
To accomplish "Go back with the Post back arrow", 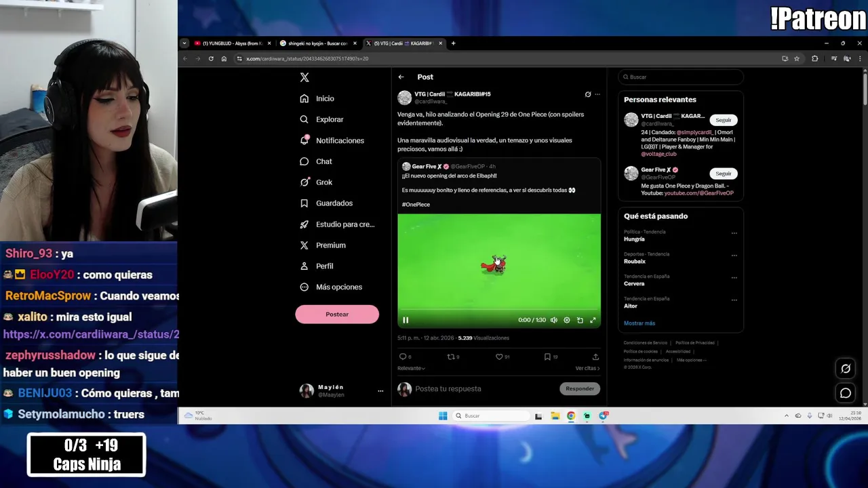I will 401,77.
